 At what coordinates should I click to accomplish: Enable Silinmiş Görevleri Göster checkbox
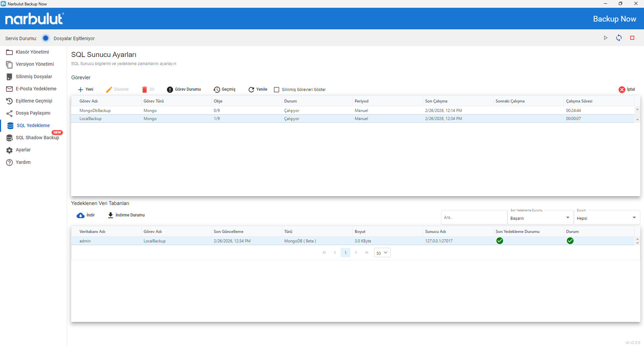coord(277,90)
